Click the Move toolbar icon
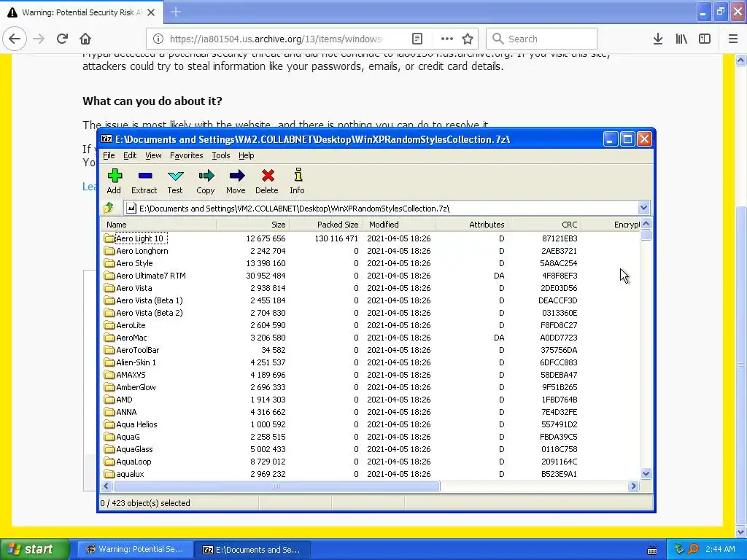Viewport: 747px width, 560px height. click(236, 181)
